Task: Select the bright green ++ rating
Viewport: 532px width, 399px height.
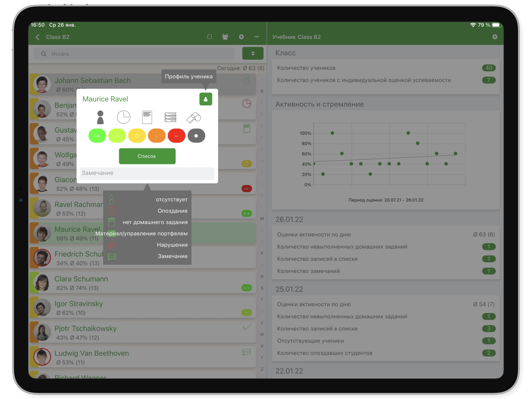Action: pos(97,136)
